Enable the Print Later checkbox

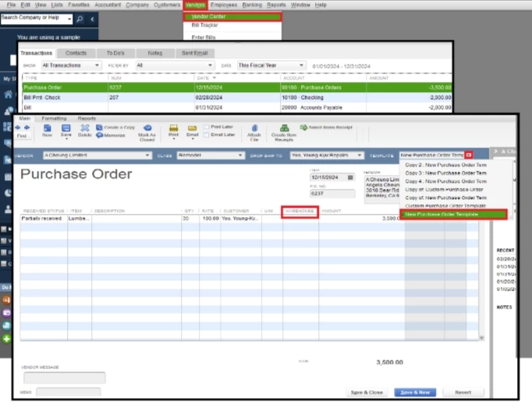click(x=206, y=126)
